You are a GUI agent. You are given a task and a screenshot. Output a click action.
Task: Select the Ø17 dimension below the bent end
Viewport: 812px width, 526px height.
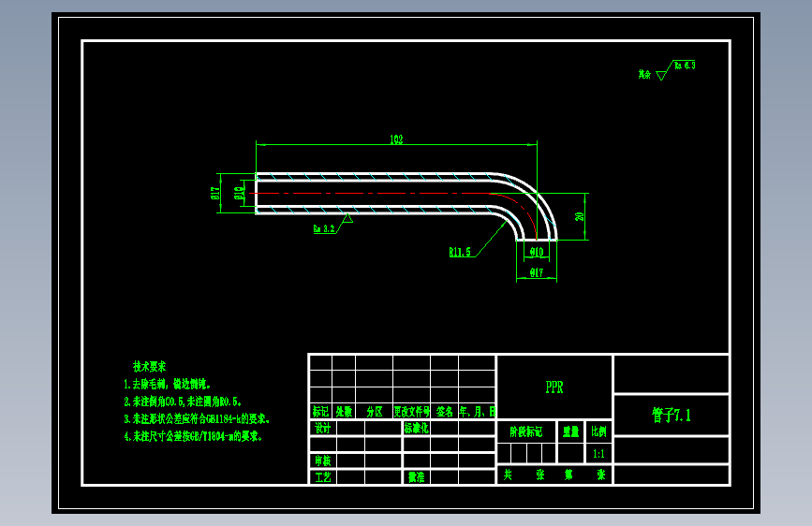click(x=537, y=272)
